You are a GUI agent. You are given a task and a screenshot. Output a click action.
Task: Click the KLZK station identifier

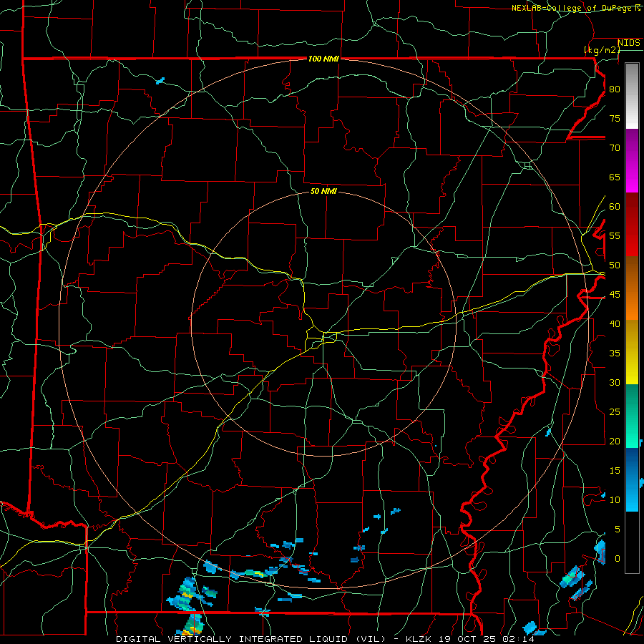[419, 639]
